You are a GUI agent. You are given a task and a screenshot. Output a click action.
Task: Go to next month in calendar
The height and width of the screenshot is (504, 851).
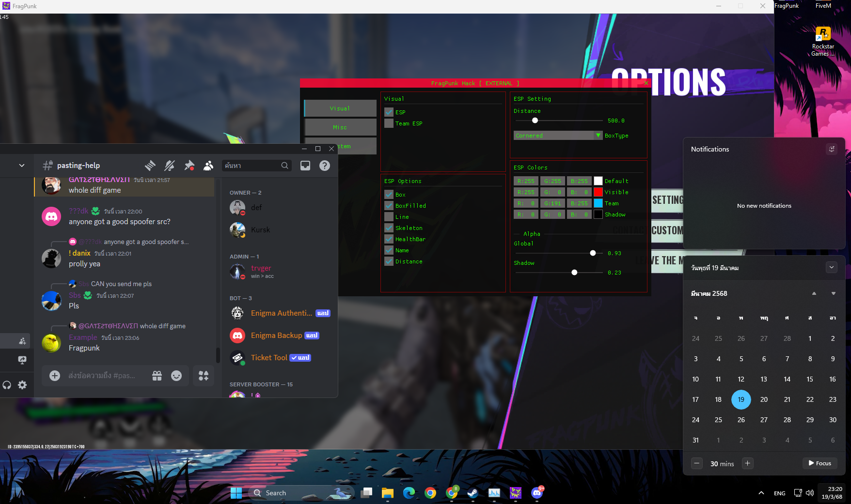point(834,293)
